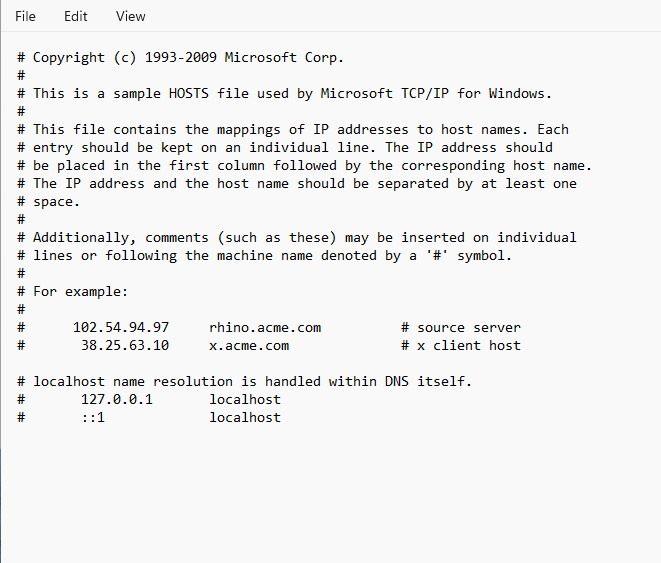
Task: Open the View menu
Action: [130, 16]
